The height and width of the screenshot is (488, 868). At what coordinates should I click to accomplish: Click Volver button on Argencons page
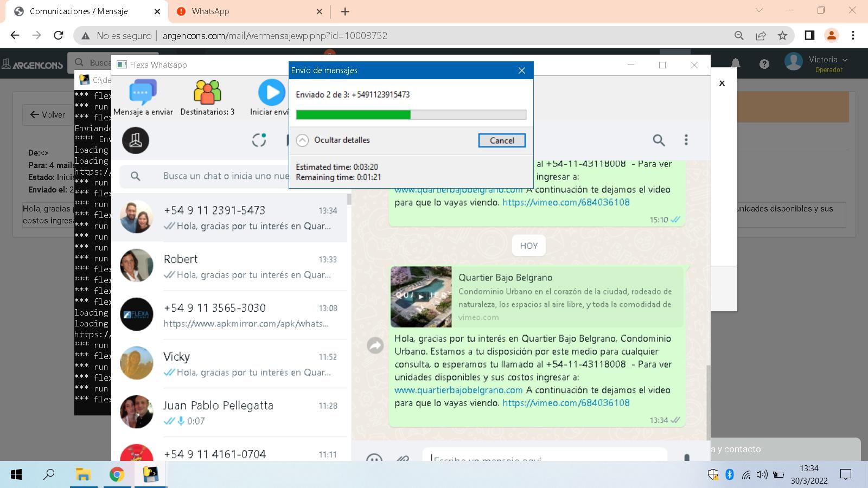pos(48,114)
